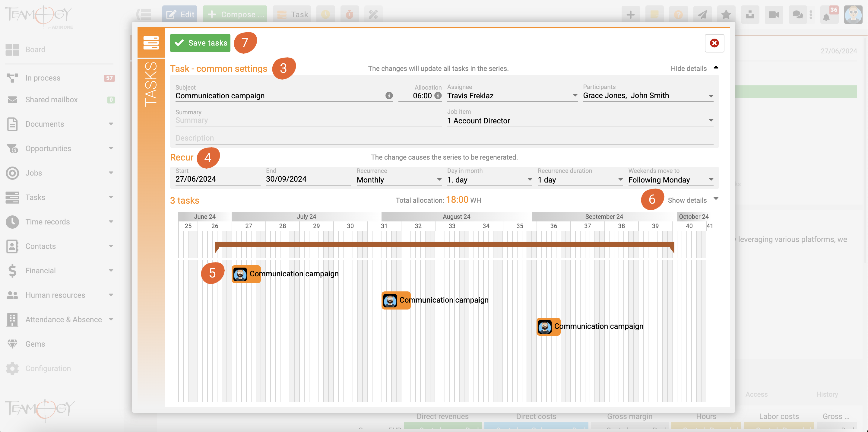Click the orange Tasks icon atop the dialog
The height and width of the screenshot is (432, 868).
coord(151,43)
